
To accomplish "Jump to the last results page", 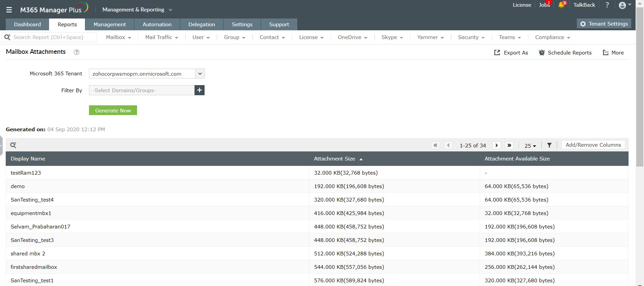I will [x=509, y=145].
